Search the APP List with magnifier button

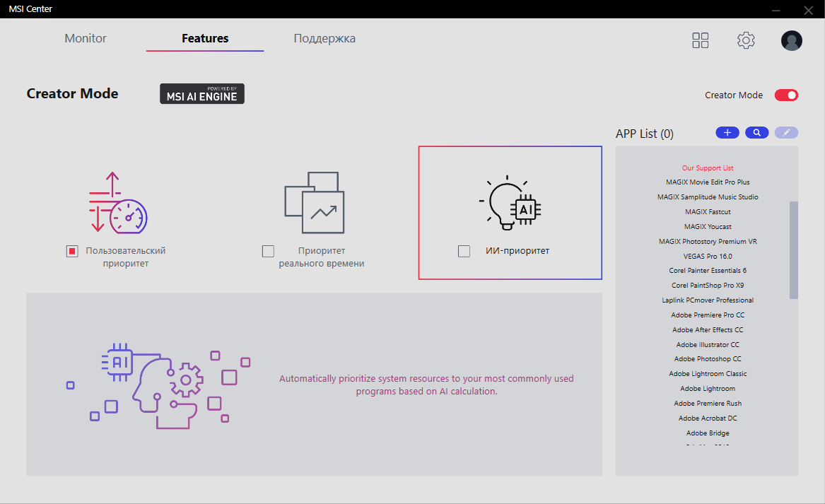coord(756,133)
